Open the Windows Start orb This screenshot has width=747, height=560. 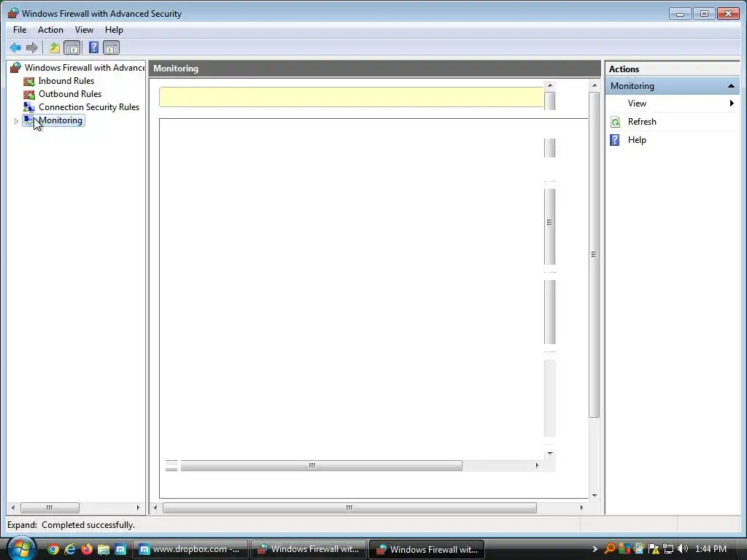21,548
